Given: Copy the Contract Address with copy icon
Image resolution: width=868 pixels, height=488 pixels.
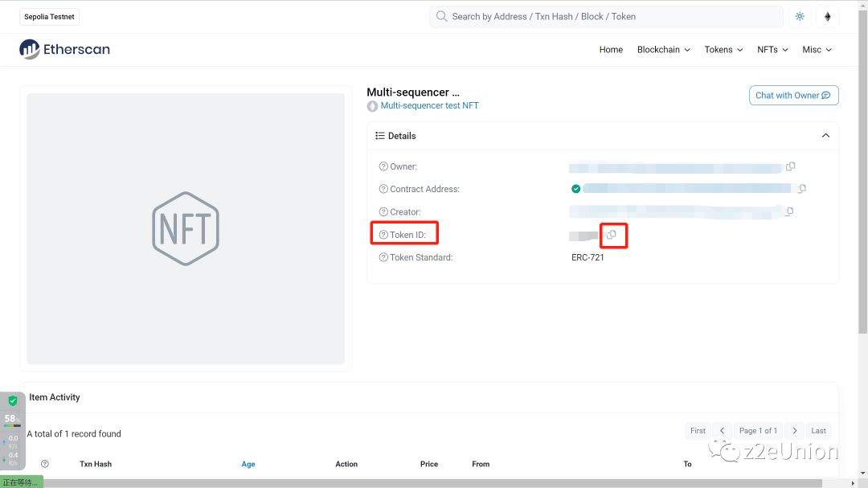Looking at the screenshot, I should click(x=801, y=189).
